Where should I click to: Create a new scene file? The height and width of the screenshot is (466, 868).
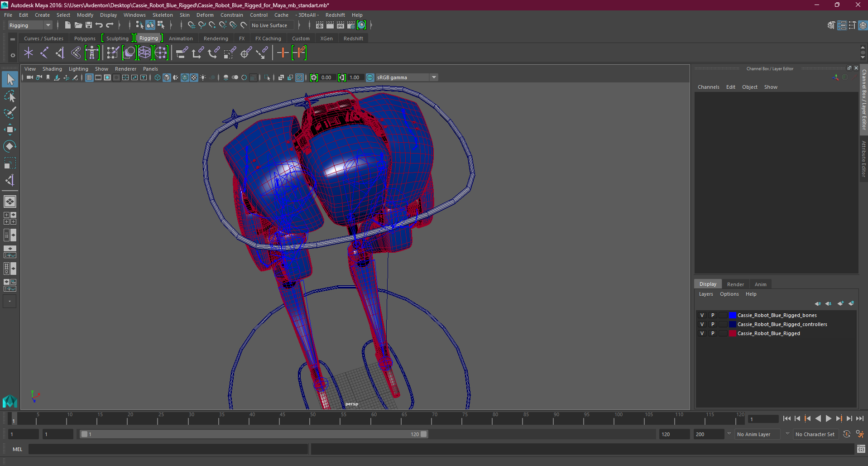68,25
